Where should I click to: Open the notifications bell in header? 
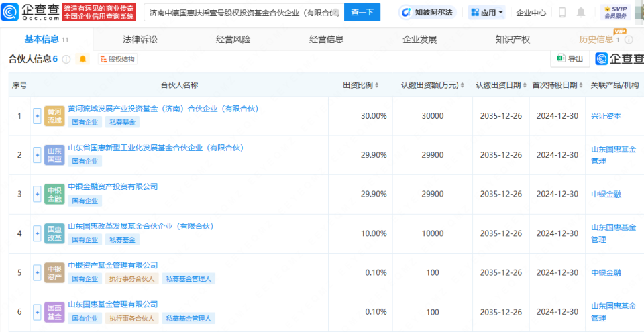(580, 12)
